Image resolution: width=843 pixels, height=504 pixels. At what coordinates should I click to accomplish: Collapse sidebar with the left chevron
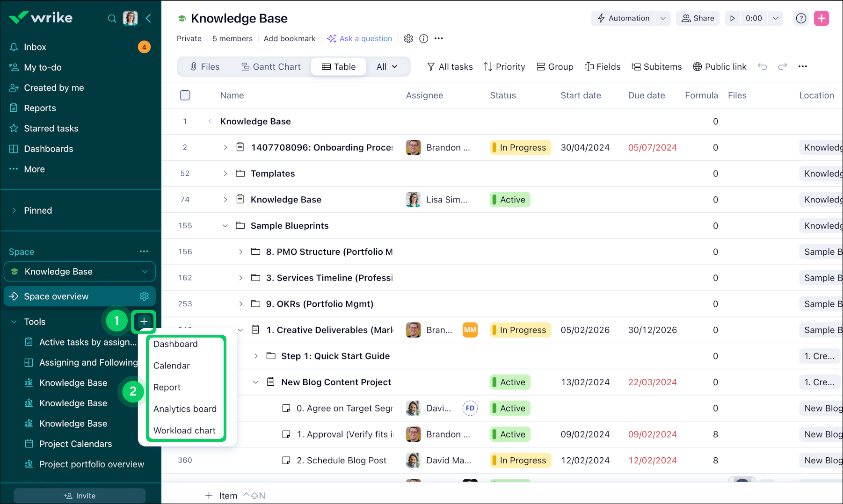tap(148, 18)
